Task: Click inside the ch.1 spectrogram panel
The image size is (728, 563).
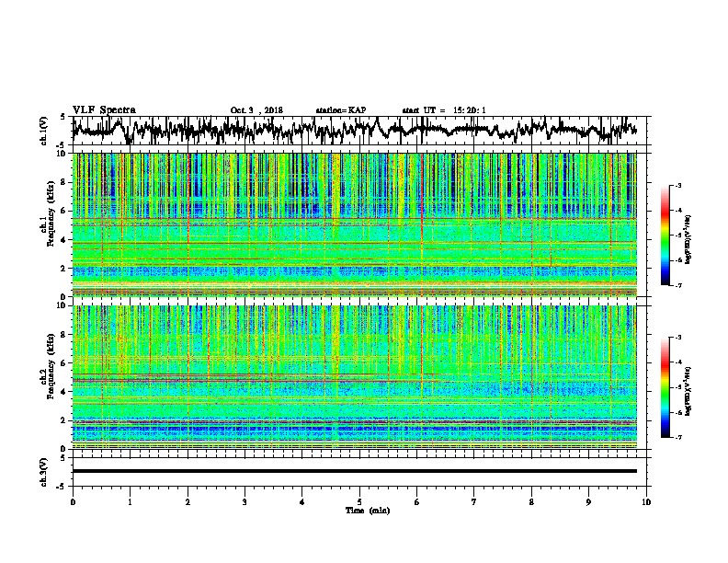Action: [355, 224]
